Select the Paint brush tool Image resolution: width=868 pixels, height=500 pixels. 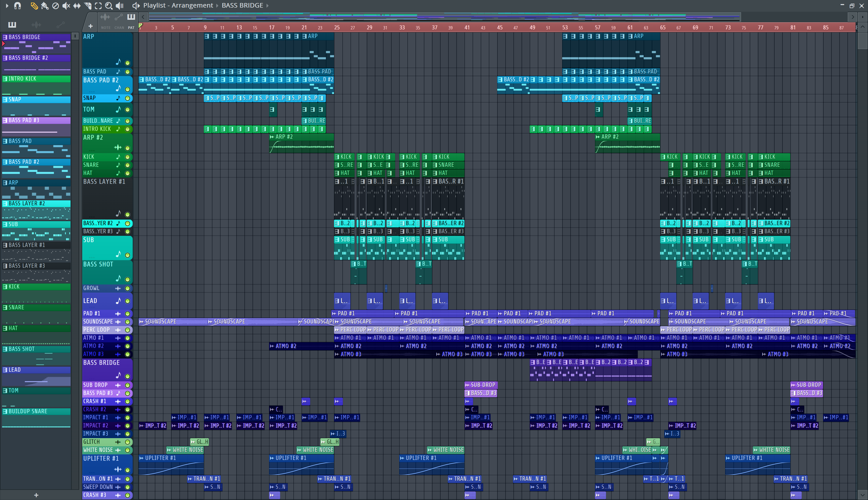[45, 6]
